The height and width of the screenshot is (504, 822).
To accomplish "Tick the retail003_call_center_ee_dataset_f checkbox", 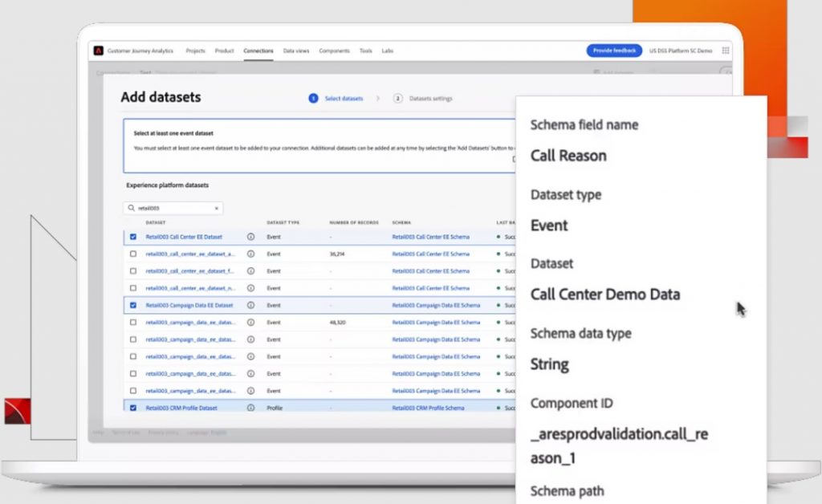I will (x=133, y=271).
